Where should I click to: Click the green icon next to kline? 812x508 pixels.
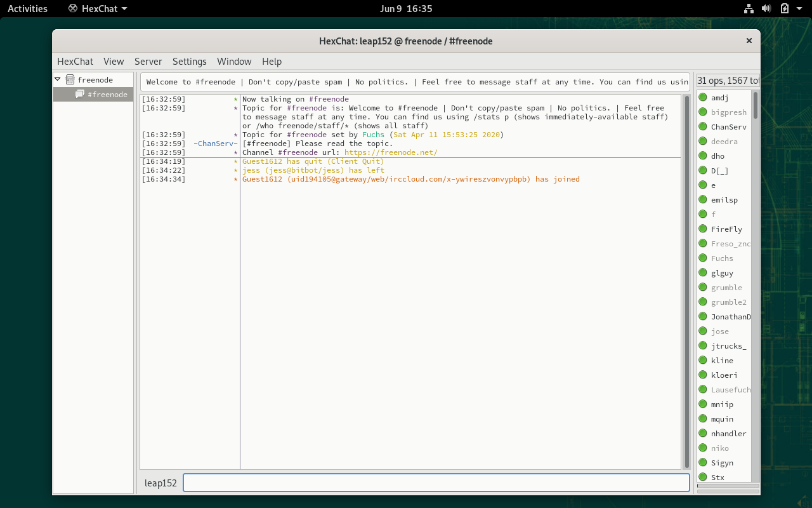[x=703, y=360]
